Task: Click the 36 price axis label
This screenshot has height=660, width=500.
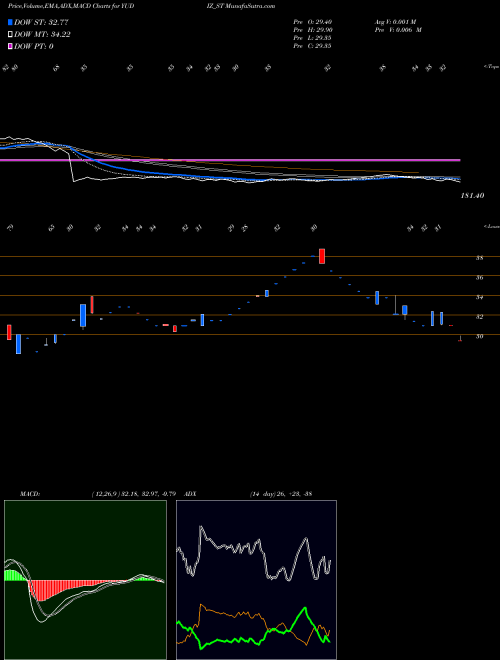Action: (x=479, y=278)
